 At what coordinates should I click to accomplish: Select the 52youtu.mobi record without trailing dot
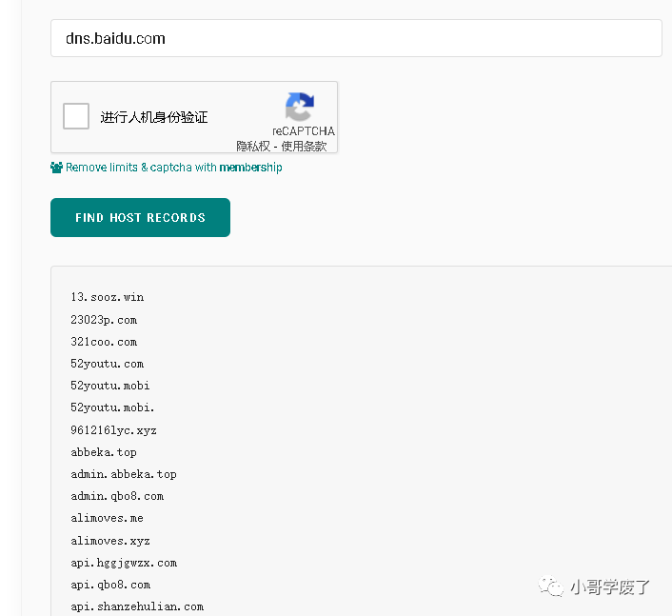point(110,386)
